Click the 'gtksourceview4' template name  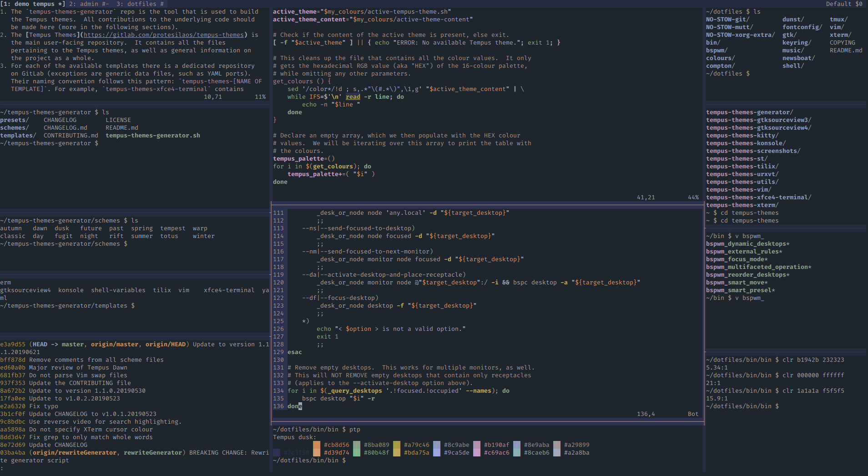click(25, 290)
